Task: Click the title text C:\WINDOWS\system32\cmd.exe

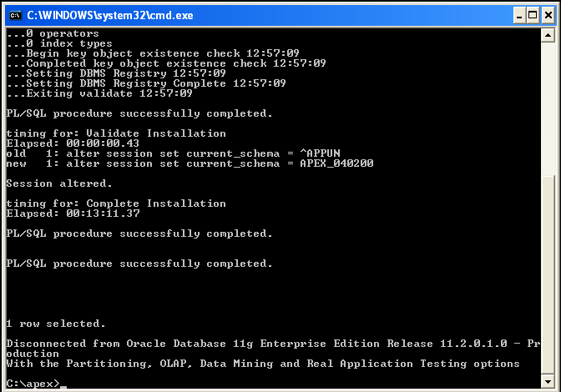Action: (110, 15)
